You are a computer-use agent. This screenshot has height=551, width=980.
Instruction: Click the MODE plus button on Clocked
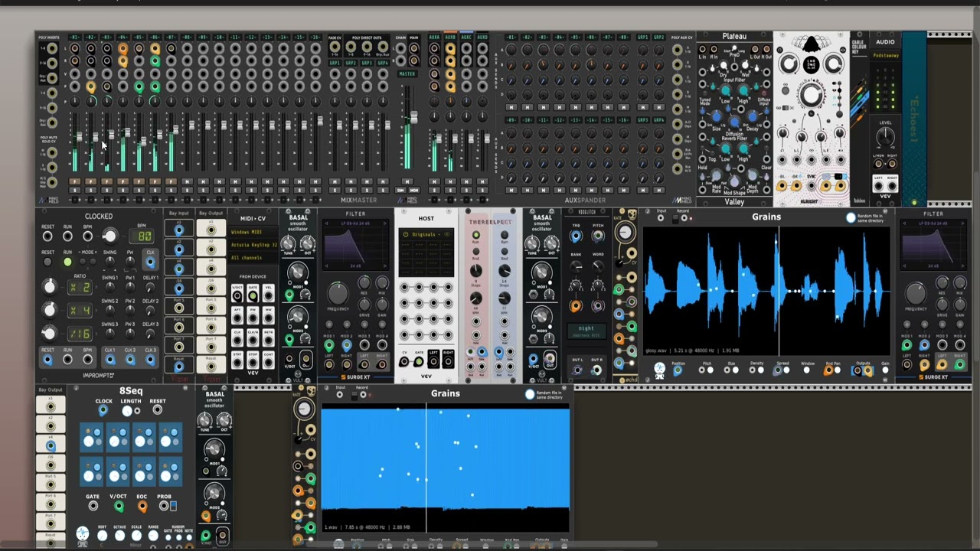tap(93, 262)
